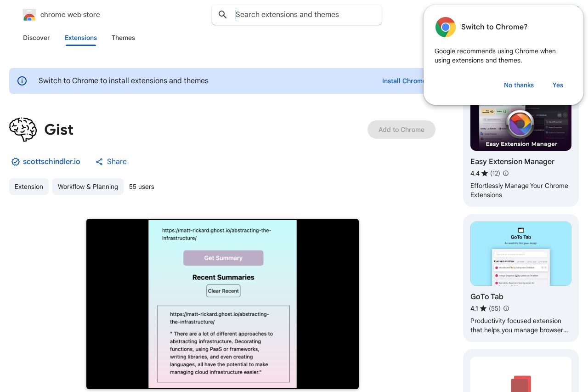Open the Easy Extension Manager title link
The width and height of the screenshot is (588, 392).
click(x=512, y=162)
